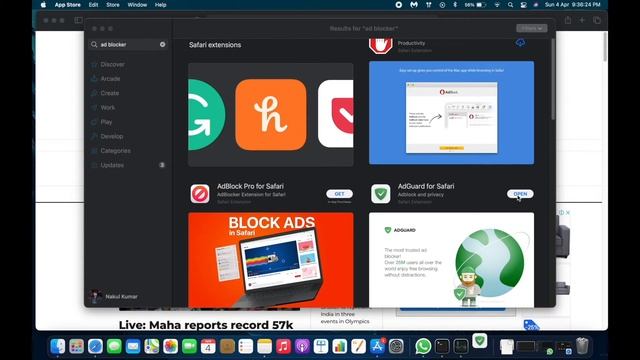
Task: Click the blue AdBlock setup screenshot preview
Action: 451,113
